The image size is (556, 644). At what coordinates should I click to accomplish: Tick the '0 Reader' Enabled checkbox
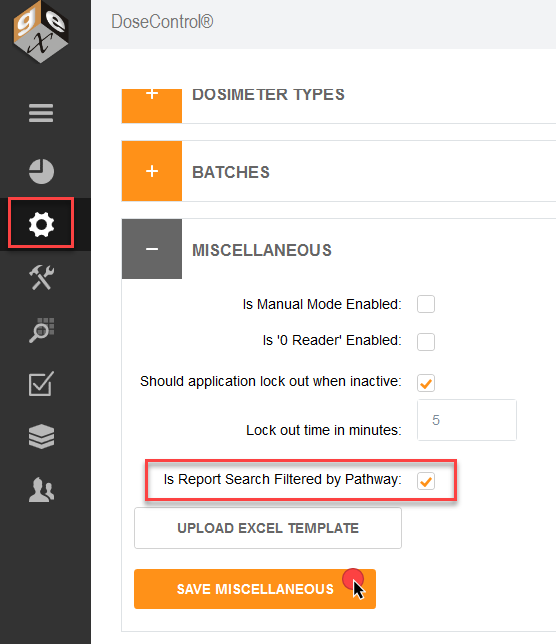click(426, 342)
